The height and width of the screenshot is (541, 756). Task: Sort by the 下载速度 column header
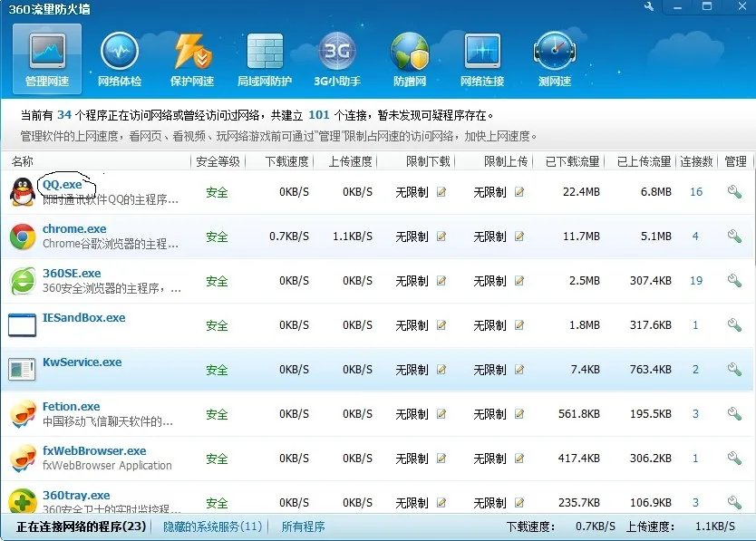coord(281,161)
